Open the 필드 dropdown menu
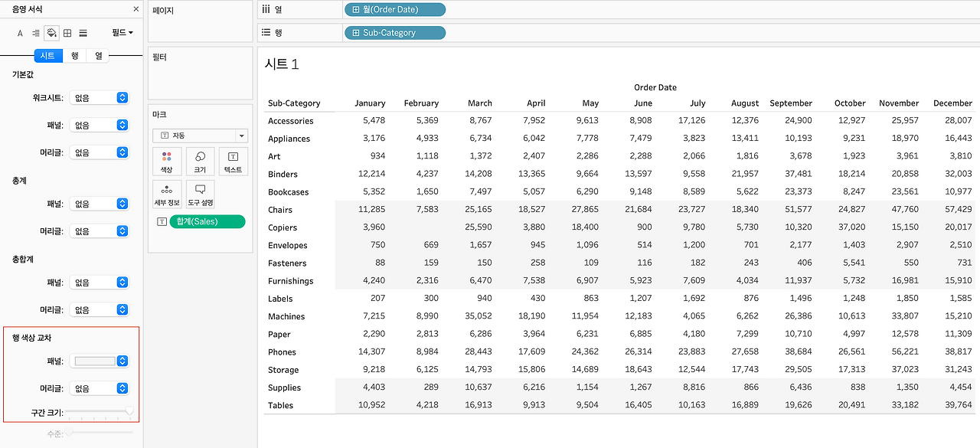This screenshot has height=448, width=980. [x=122, y=33]
